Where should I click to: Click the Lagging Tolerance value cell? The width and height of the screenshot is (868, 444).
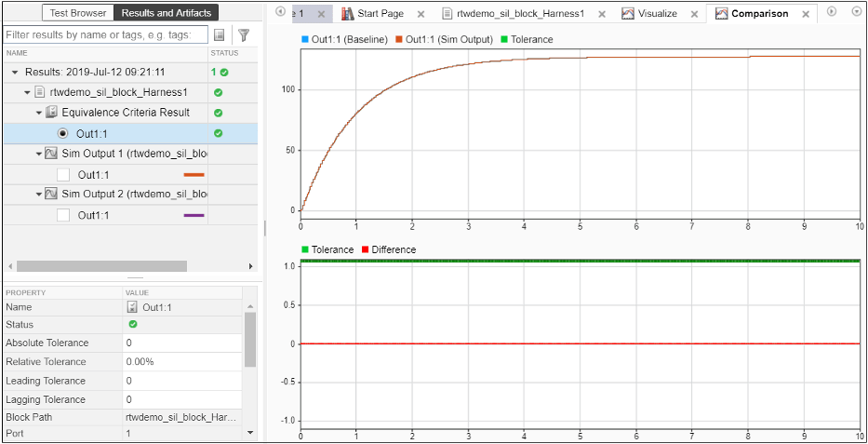[182, 399]
